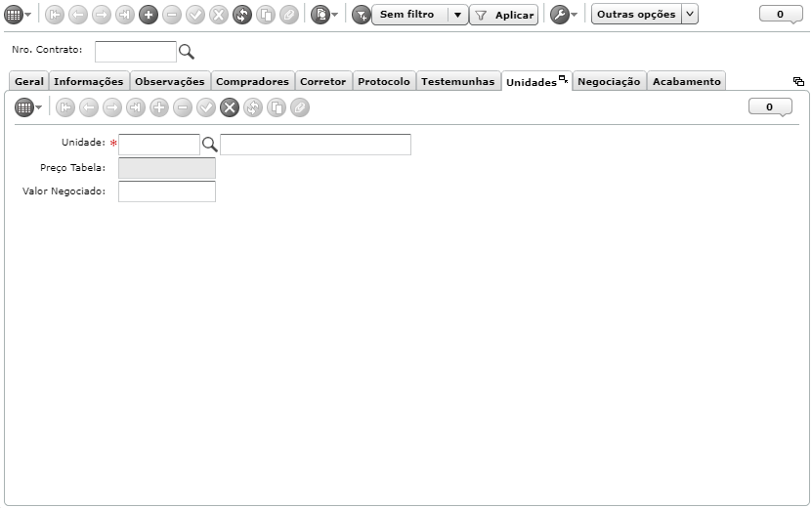Screen dimensions: 812x508
Task: Click the add filter funnel icon
Action: point(361,15)
